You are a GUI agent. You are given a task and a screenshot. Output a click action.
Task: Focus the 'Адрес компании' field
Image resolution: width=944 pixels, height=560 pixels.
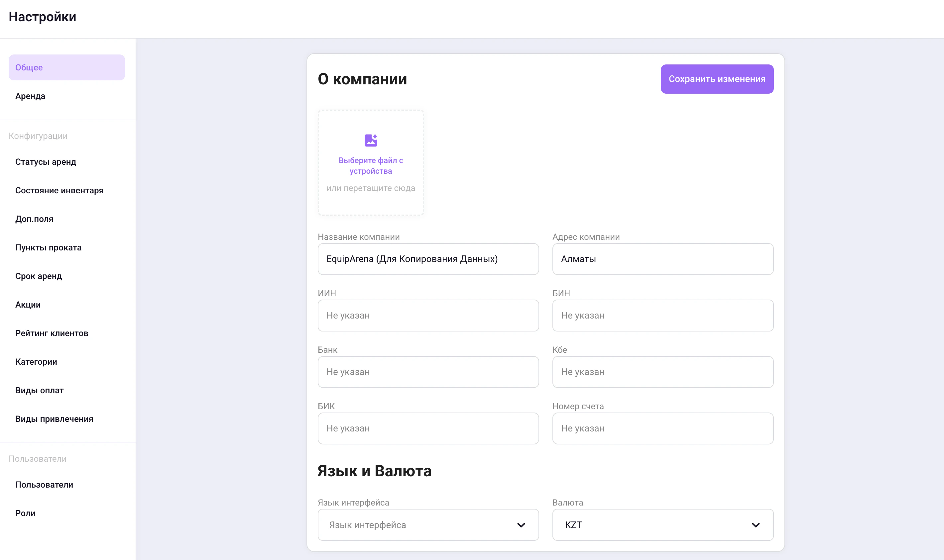click(x=662, y=259)
